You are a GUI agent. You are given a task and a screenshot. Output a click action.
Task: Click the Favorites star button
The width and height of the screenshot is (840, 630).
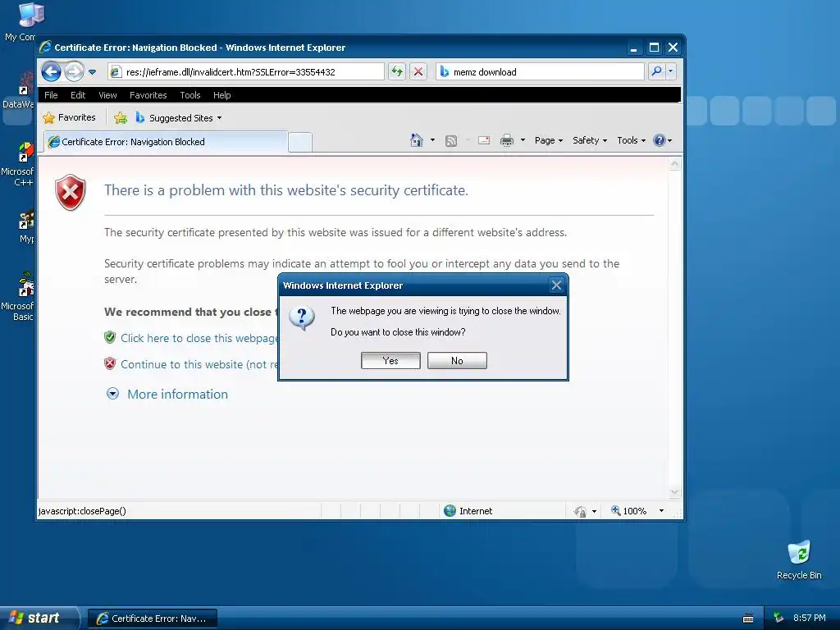(70, 117)
